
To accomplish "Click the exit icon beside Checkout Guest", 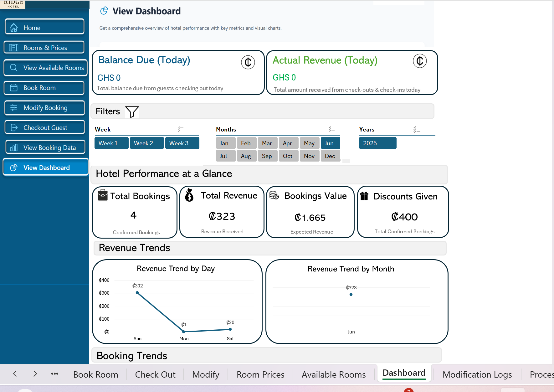I will pos(14,127).
